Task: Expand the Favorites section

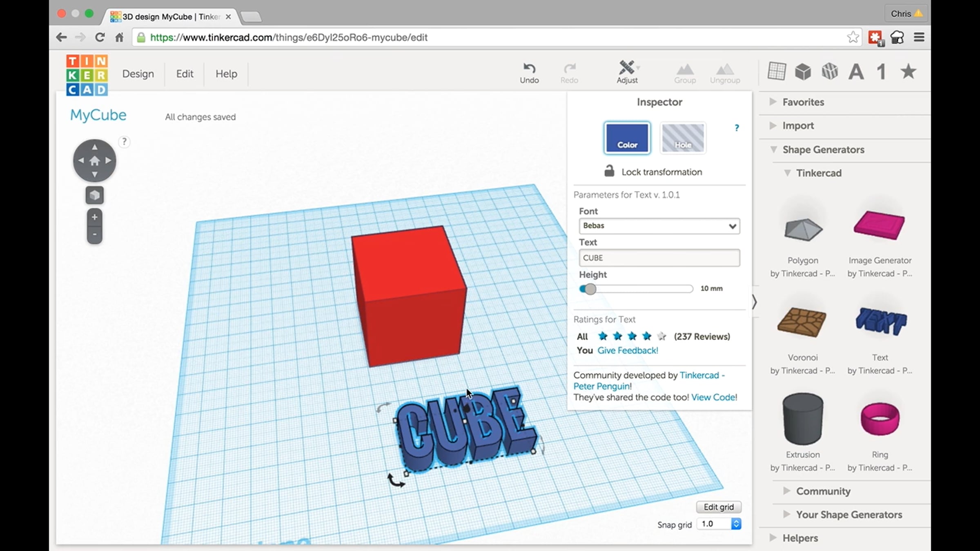Action: [x=803, y=102]
